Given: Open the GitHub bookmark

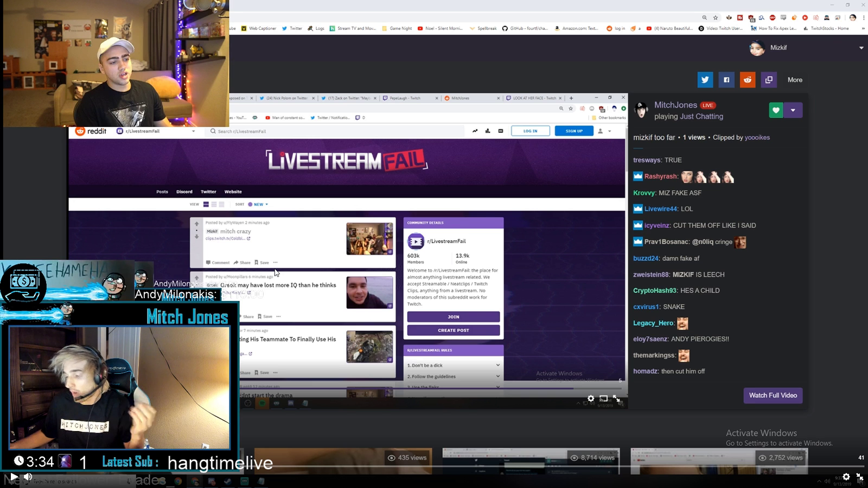Looking at the screenshot, I should [x=525, y=28].
